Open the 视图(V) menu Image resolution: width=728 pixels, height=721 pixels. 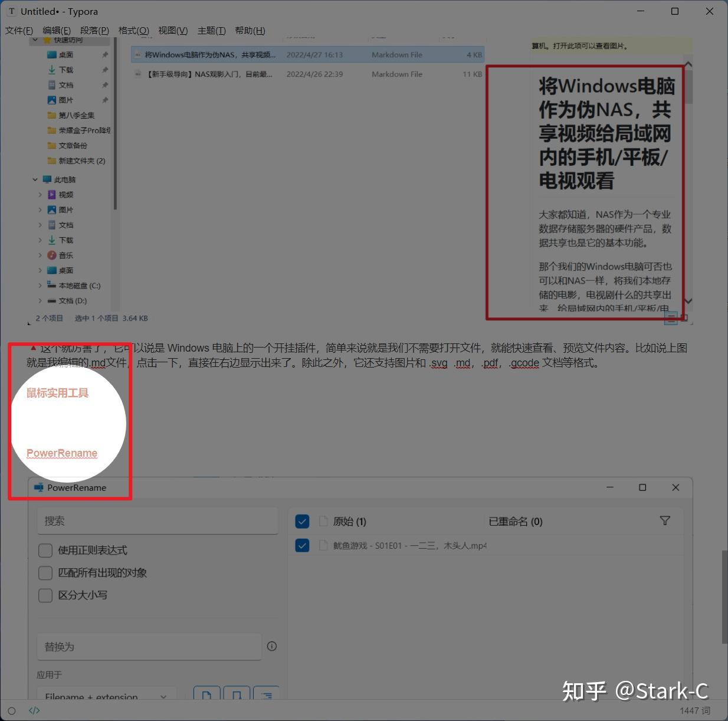173,31
